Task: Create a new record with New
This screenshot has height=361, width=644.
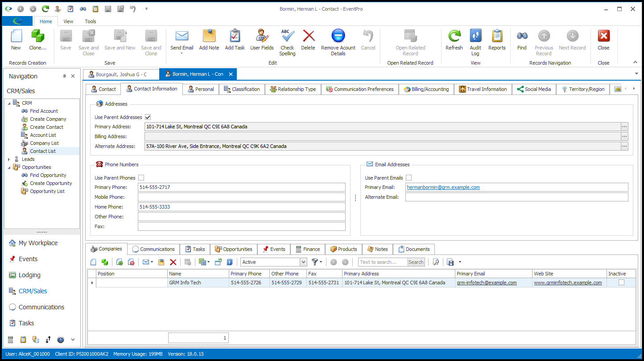Action: click(x=16, y=40)
